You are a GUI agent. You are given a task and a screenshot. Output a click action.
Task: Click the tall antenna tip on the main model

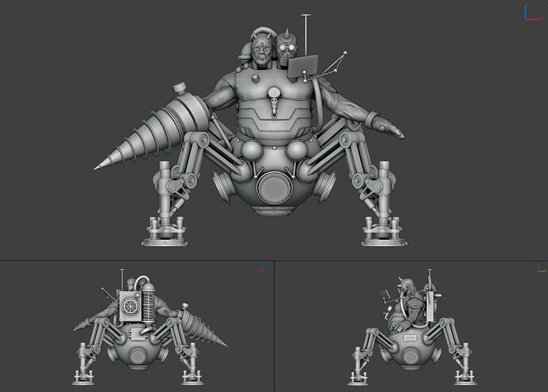(x=307, y=16)
